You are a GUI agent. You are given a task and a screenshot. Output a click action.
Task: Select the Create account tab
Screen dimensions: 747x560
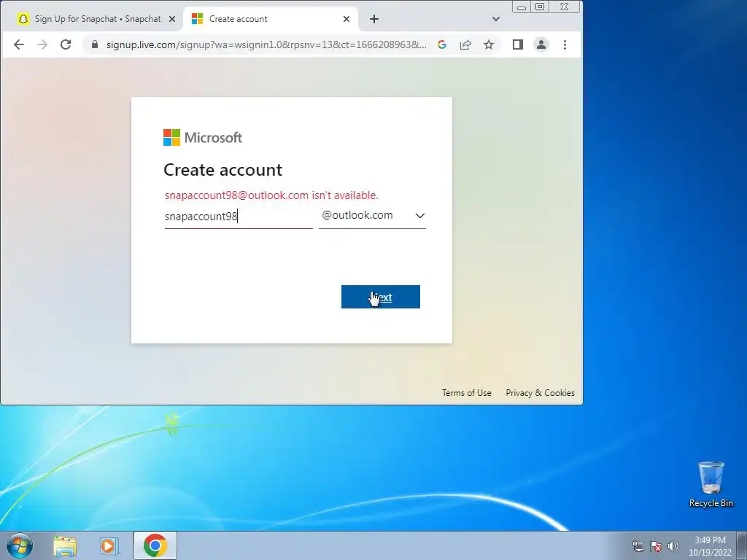coord(270,19)
